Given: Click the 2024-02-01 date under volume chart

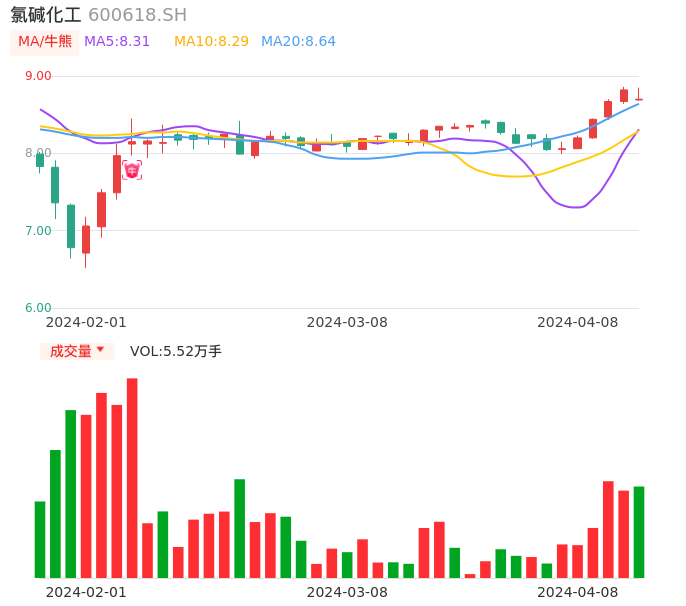Looking at the screenshot, I should (x=86, y=592).
